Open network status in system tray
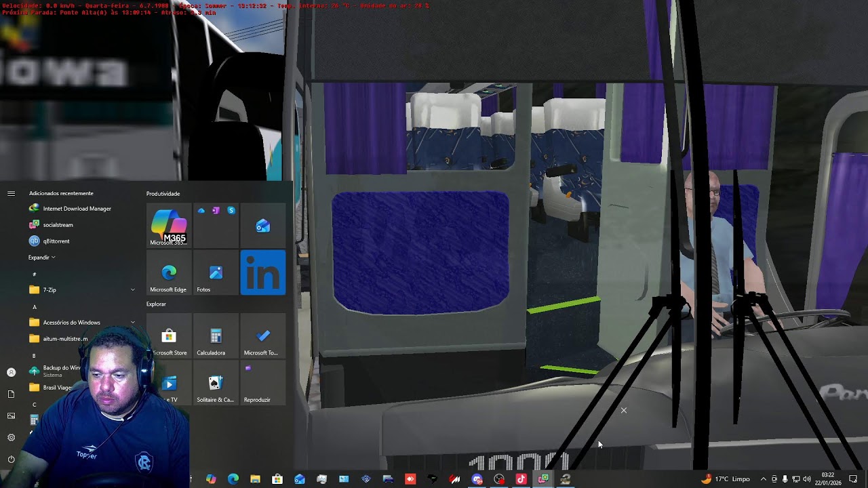Viewport: 868px width, 488px height. 796,479
